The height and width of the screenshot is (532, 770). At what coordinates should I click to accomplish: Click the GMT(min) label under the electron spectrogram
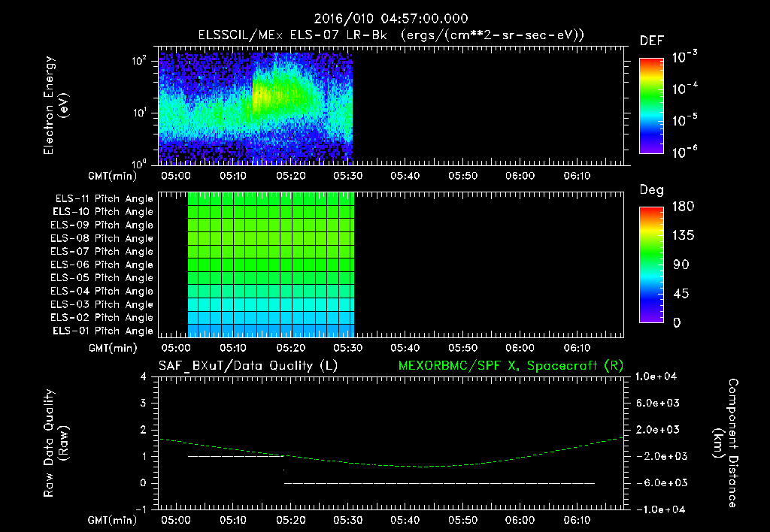(x=112, y=176)
